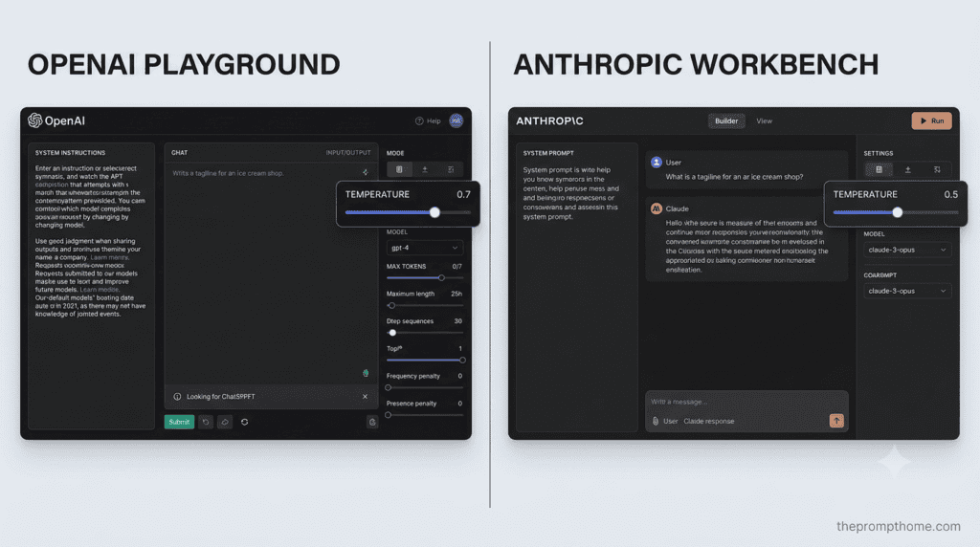Adjust the Anthropic Temperature slider at 0.5
The image size is (980, 547).
point(897,212)
